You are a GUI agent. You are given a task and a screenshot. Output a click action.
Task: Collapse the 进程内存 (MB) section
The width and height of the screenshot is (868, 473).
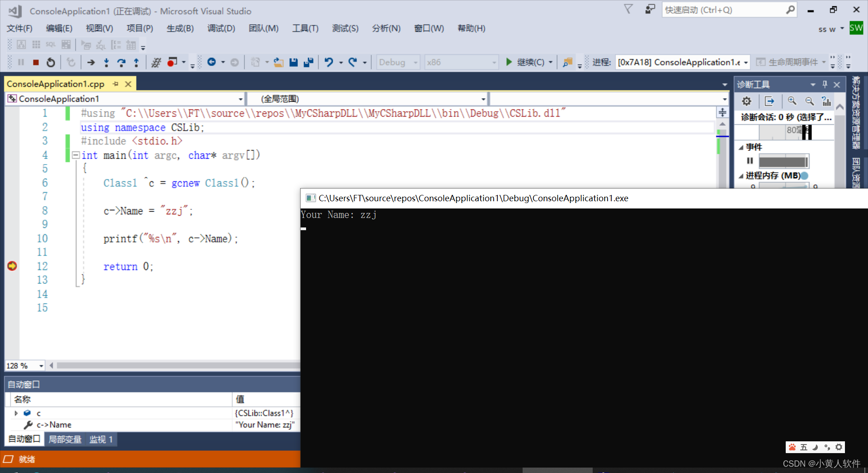(x=741, y=176)
